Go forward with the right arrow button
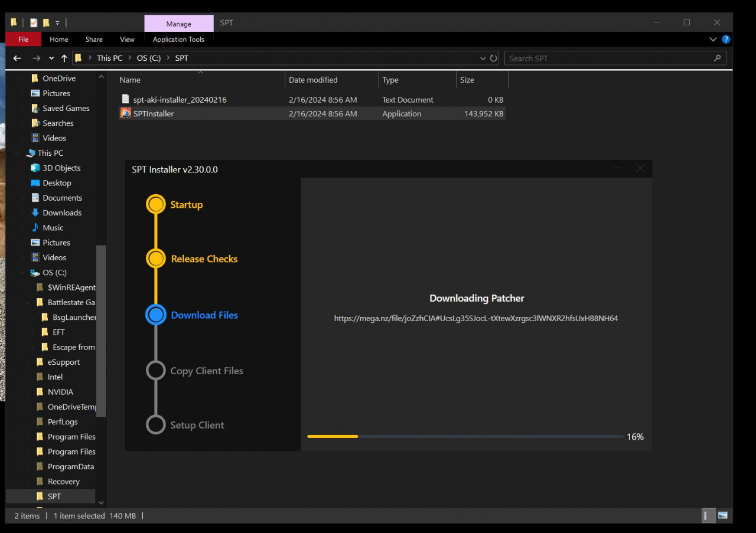The height and width of the screenshot is (533, 756). 37,58
